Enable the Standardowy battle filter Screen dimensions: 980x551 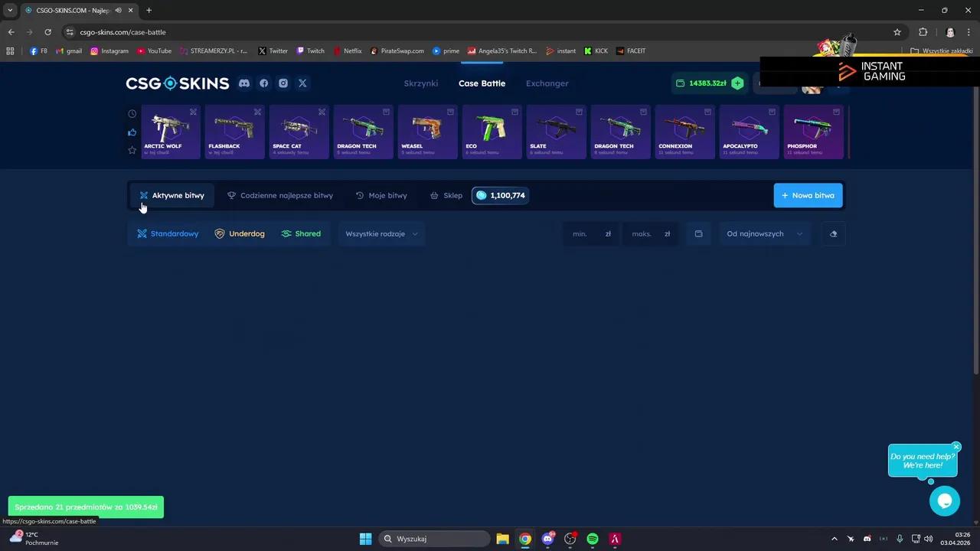[168, 233]
